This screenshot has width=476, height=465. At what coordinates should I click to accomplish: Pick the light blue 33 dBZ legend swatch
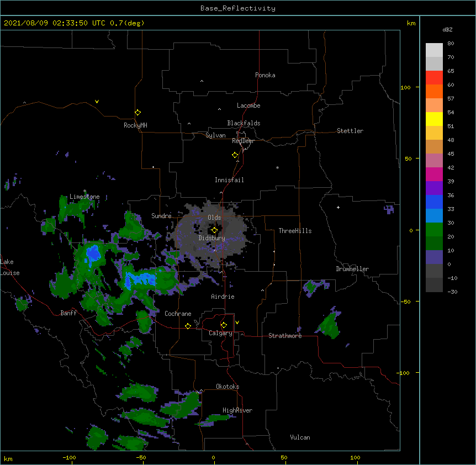pos(434,215)
